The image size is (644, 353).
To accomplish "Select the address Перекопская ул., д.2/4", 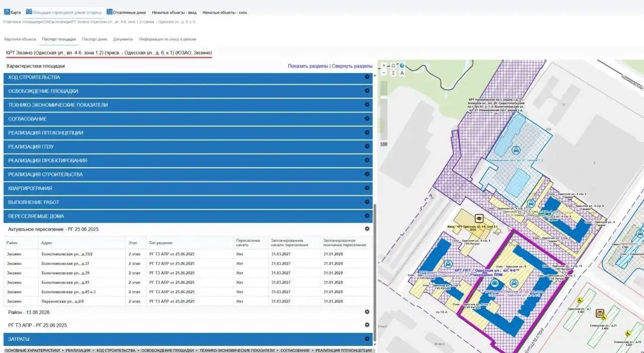I will (62, 301).
